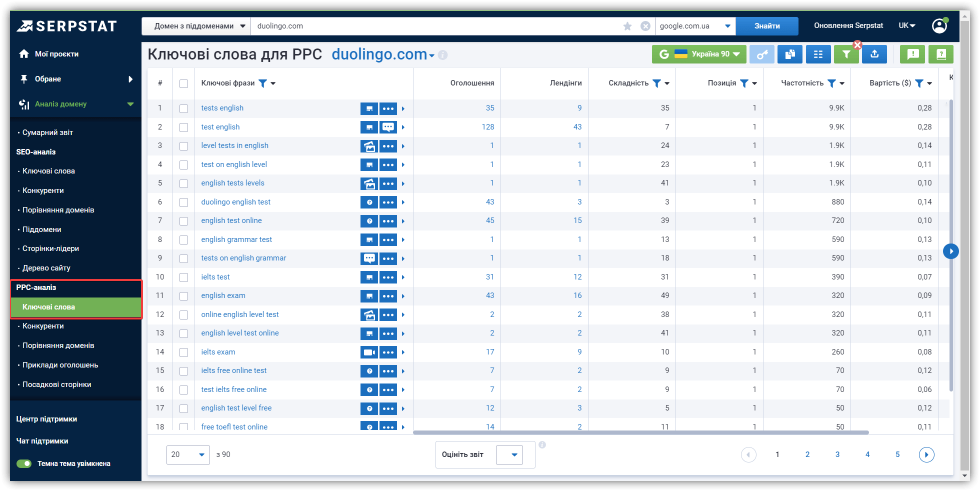Open the green filter toolbar button

coord(846,54)
